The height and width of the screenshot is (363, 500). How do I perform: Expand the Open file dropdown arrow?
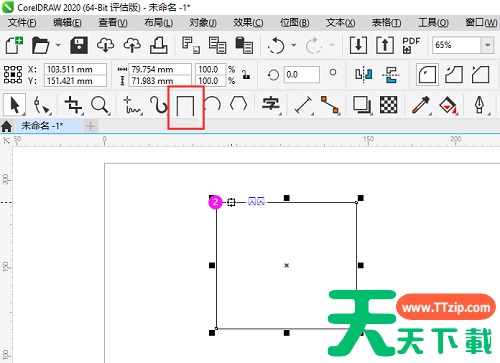click(x=58, y=45)
